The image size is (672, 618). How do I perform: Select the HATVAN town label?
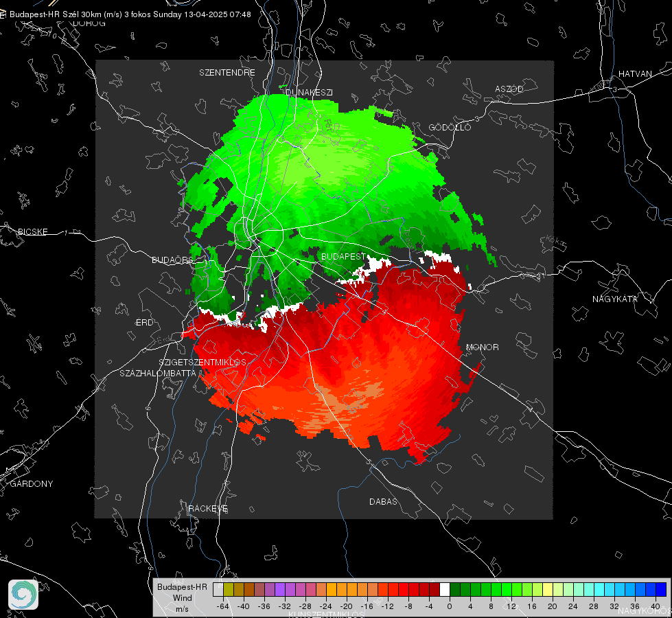(x=635, y=73)
